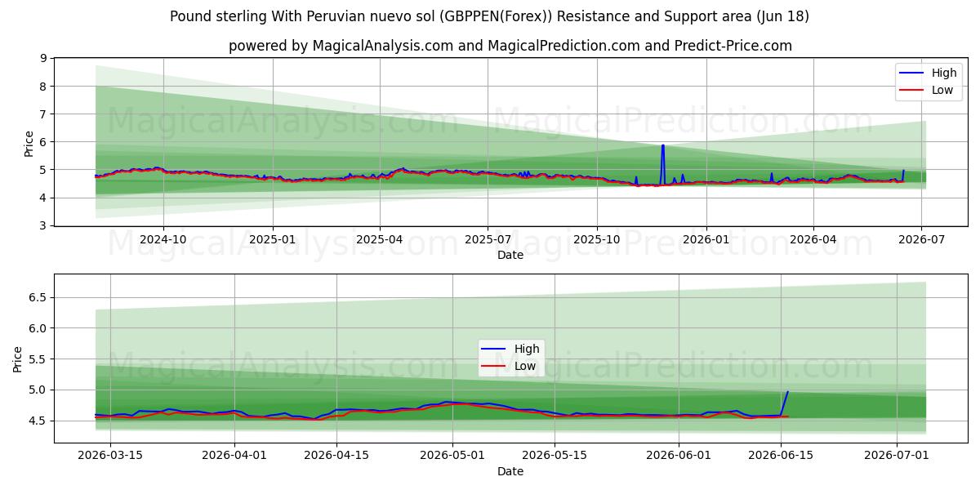Screen dimensions: 980x490
Task: Click the 2025-01 label on top x-axis
Action: point(272,239)
